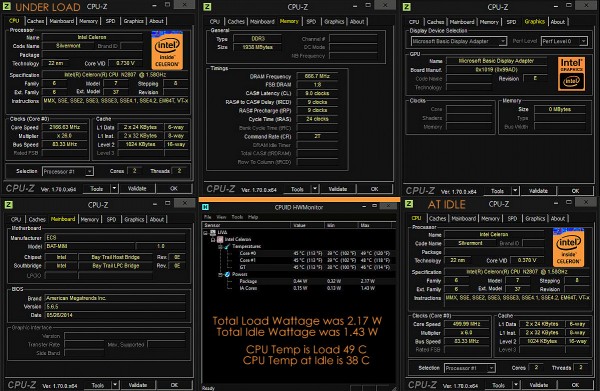Screen dimensions: 600x391
Task: Click the LIVA computer icon in HWMonitor
Action: (x=213, y=232)
